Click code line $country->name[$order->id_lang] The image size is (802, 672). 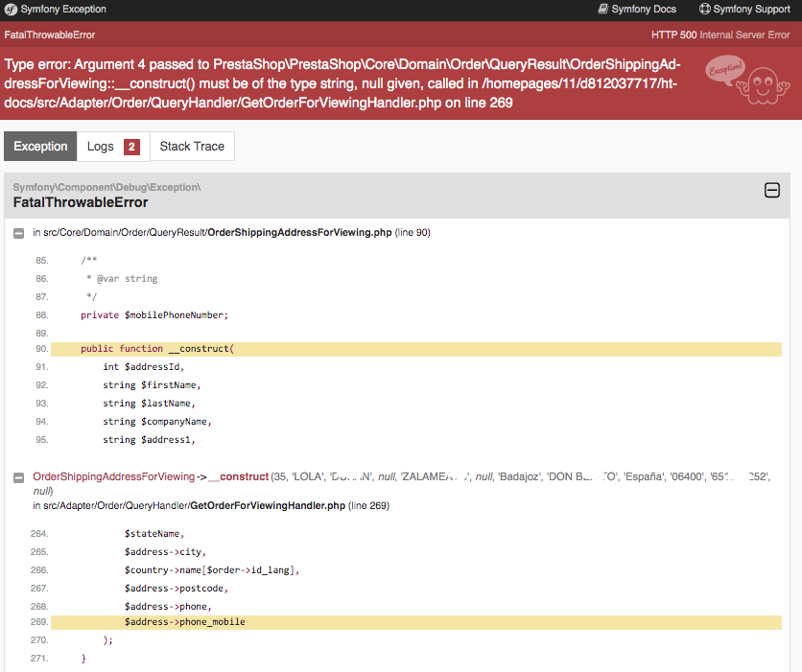click(x=212, y=570)
